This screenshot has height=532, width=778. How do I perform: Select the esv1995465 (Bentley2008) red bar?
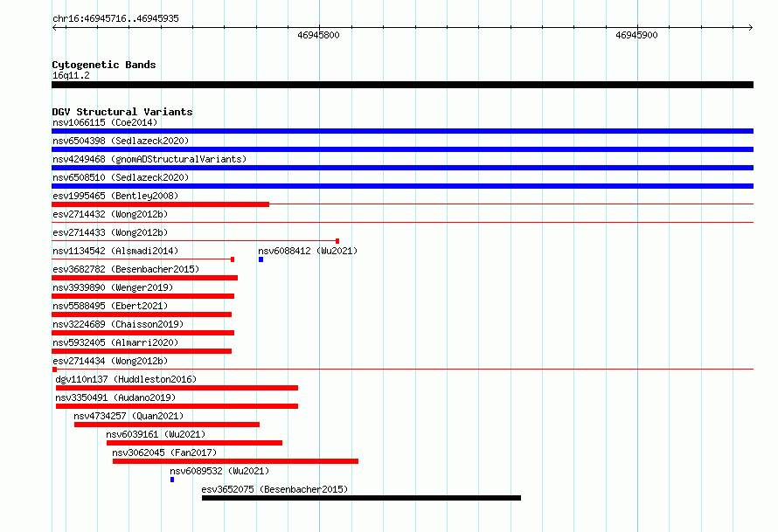tap(160, 204)
